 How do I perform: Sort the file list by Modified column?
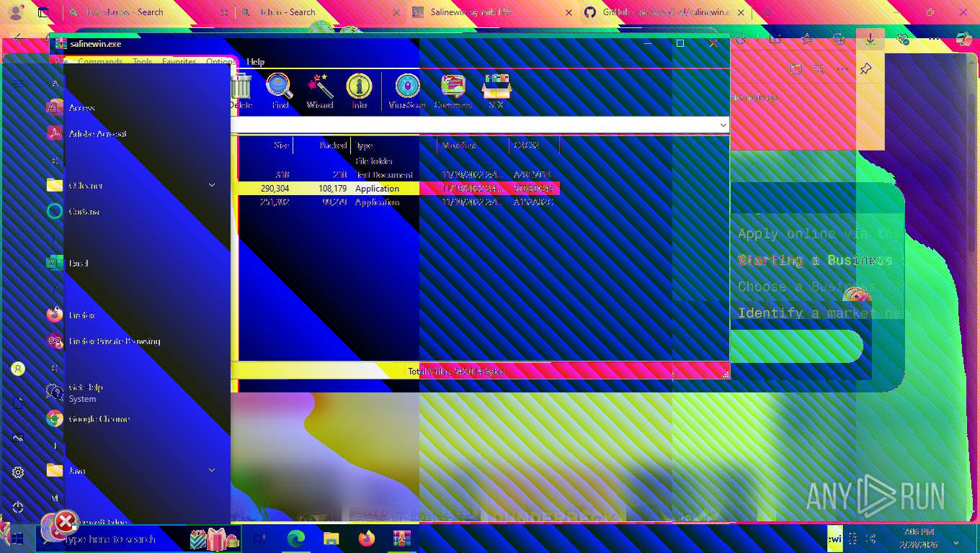coord(473,145)
